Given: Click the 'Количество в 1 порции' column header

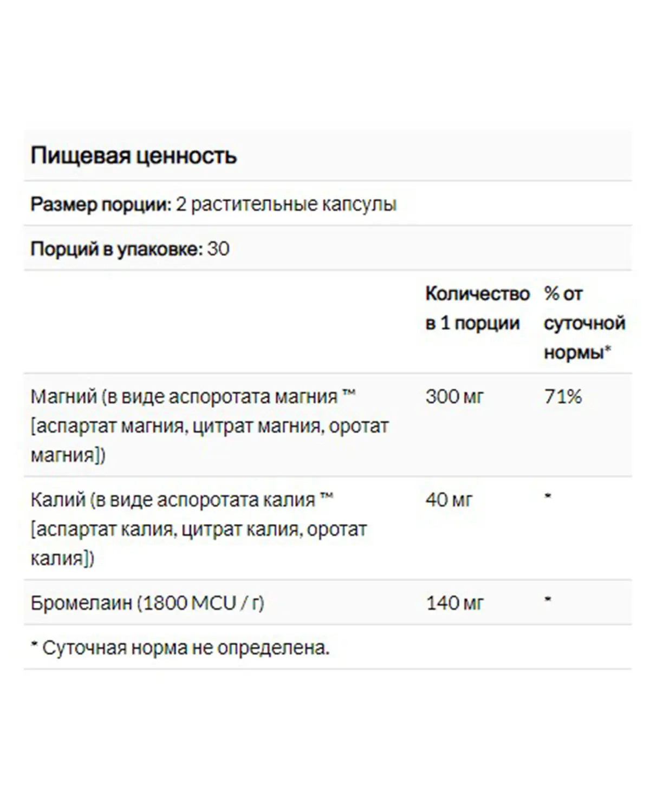Looking at the screenshot, I should [477, 308].
